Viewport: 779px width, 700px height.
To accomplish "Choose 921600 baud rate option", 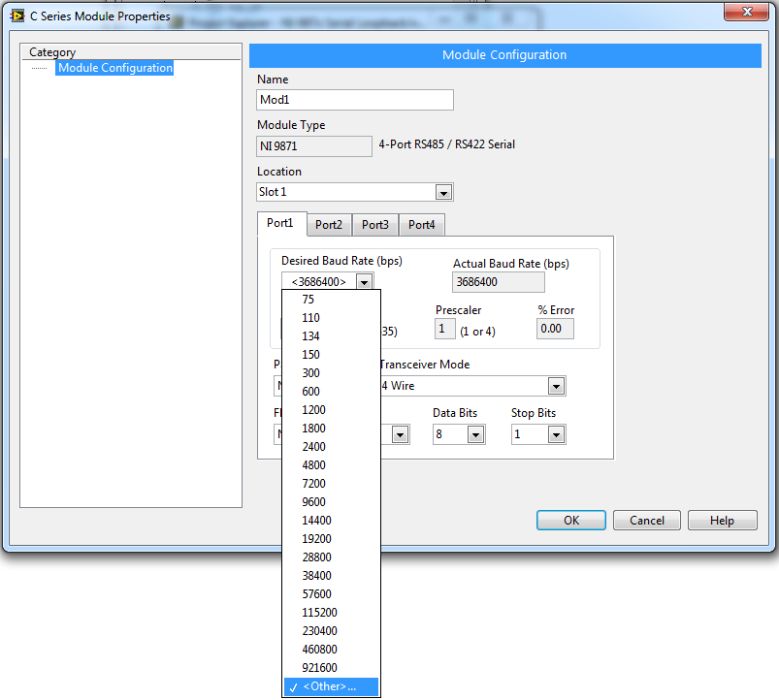I will [331, 668].
